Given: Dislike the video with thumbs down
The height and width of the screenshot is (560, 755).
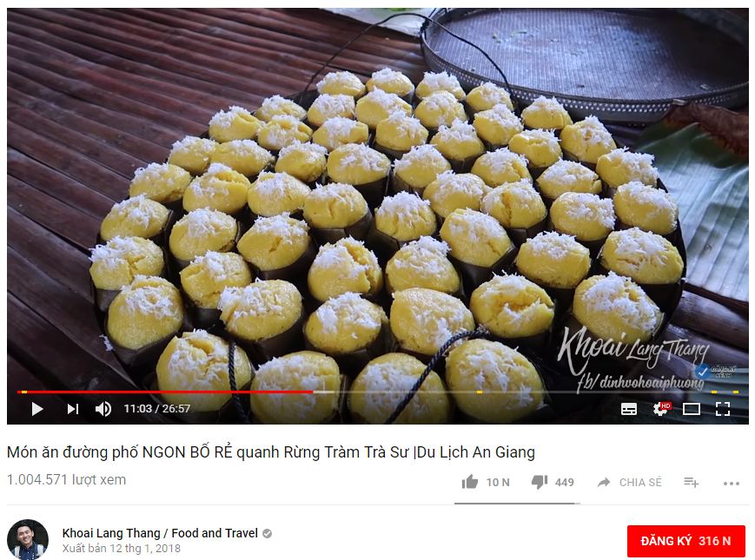Looking at the screenshot, I should [x=540, y=482].
